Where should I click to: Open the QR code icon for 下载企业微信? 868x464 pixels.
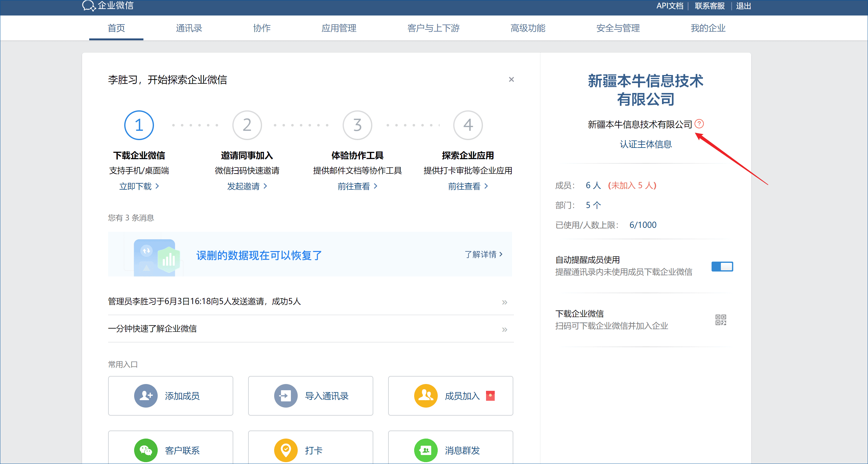(721, 320)
